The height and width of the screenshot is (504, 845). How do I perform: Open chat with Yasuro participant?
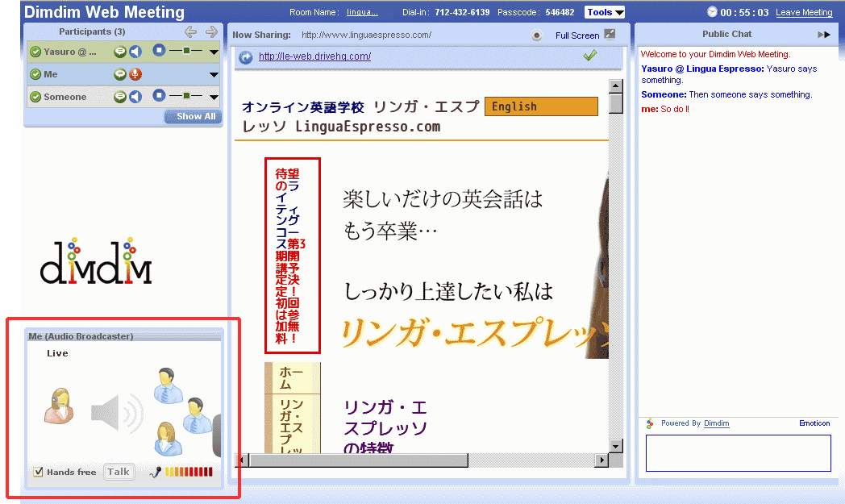pos(119,52)
